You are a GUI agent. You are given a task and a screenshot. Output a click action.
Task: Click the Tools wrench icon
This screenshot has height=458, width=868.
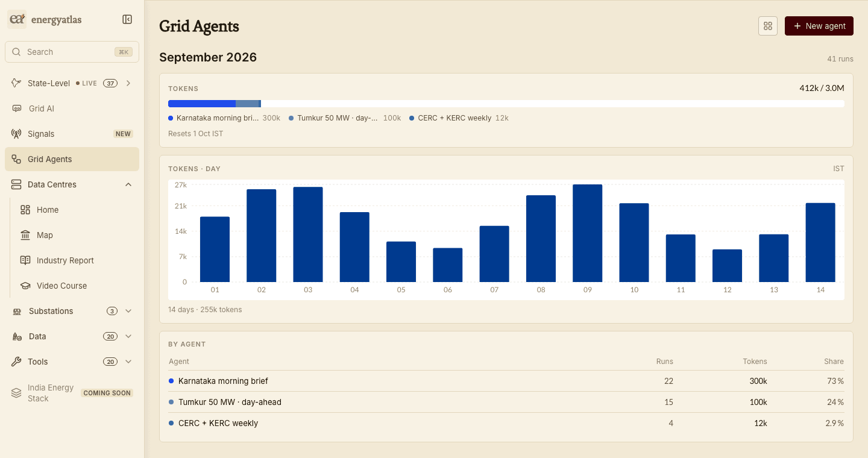tap(16, 362)
